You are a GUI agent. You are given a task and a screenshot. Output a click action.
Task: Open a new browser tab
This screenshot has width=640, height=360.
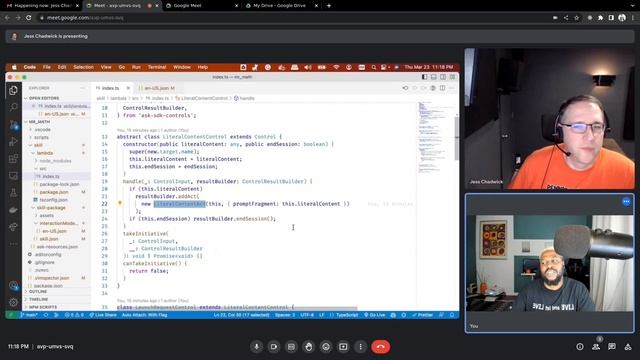tap(329, 6)
